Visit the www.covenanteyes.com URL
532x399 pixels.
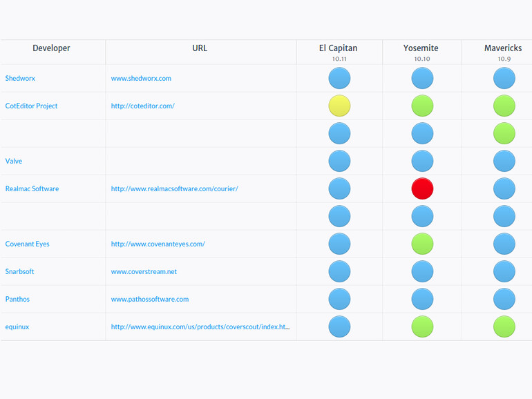click(x=158, y=244)
